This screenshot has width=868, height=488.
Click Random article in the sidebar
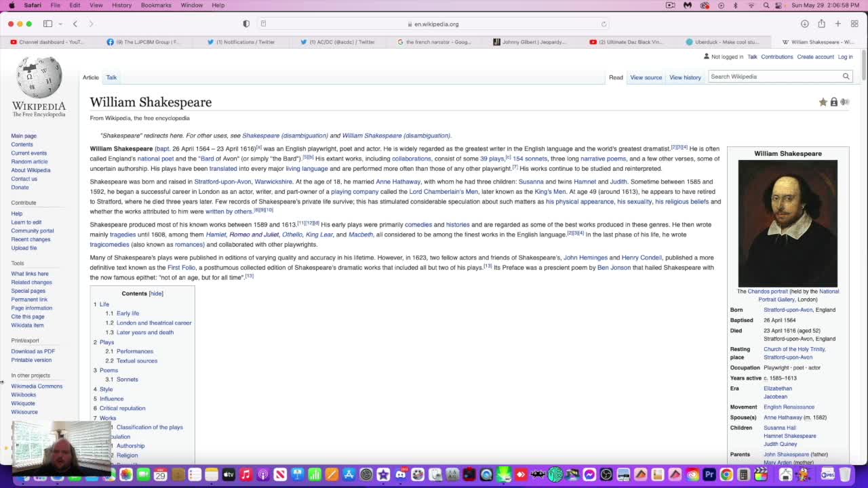29,162
